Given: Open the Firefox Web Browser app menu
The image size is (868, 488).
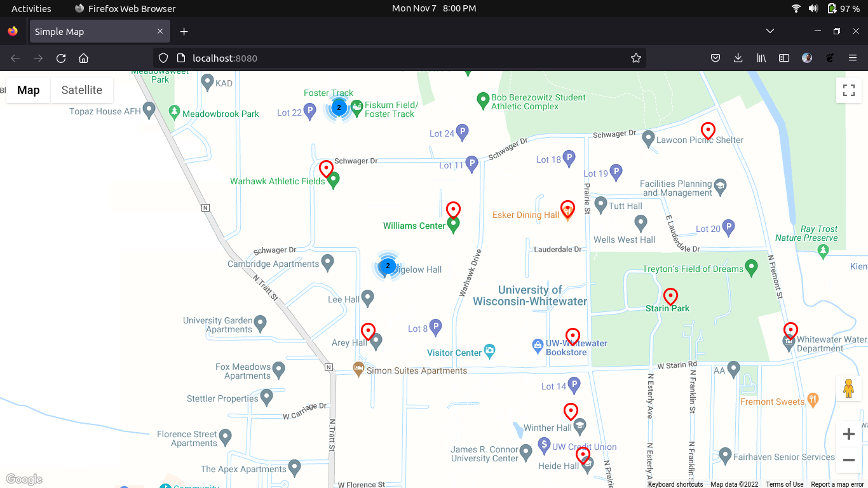Looking at the screenshot, I should pyautogui.click(x=125, y=8).
